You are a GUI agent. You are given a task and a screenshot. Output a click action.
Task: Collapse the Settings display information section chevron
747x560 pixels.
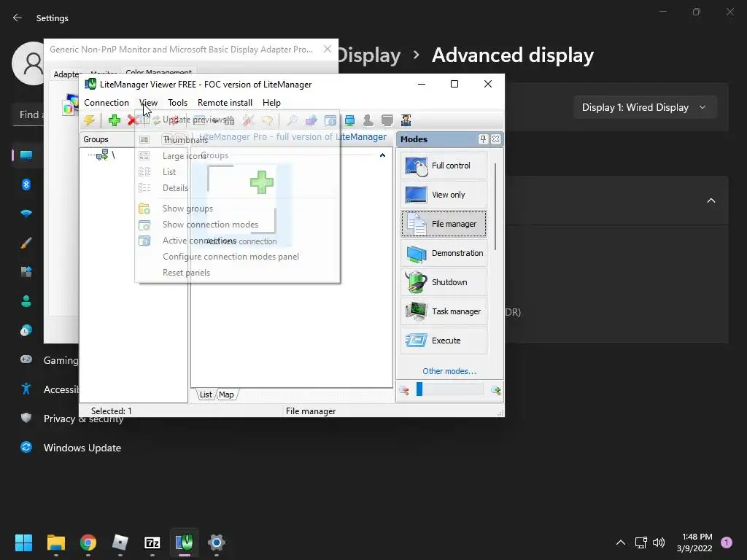(711, 201)
